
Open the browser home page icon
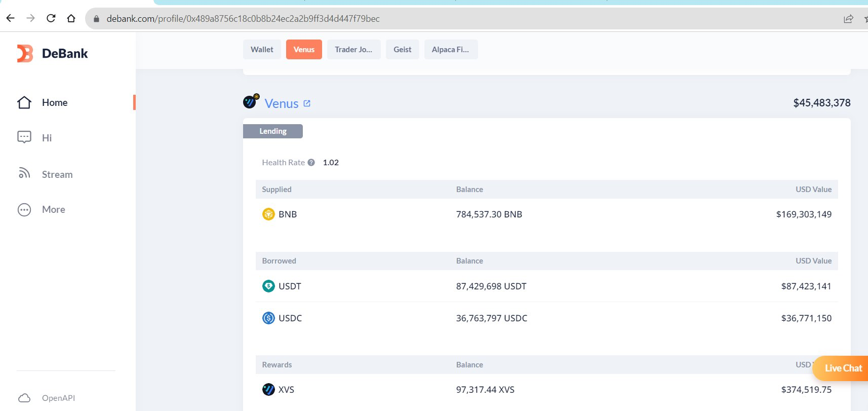pos(71,18)
